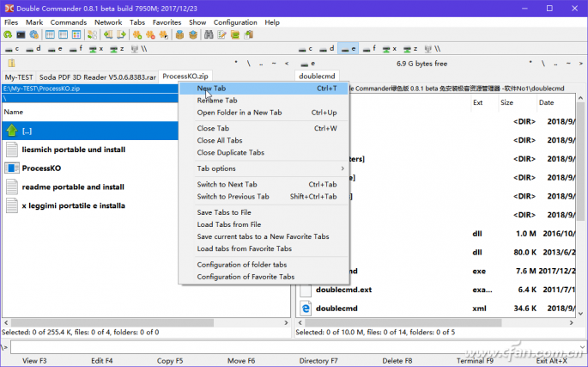Choose Rename Tab in context menu
The width and height of the screenshot is (588, 367).
(x=264, y=101)
